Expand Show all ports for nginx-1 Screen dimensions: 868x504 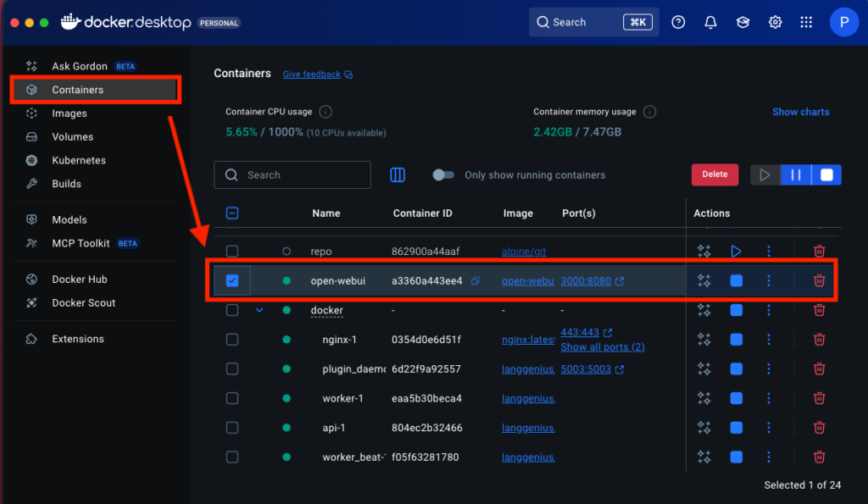pos(603,347)
